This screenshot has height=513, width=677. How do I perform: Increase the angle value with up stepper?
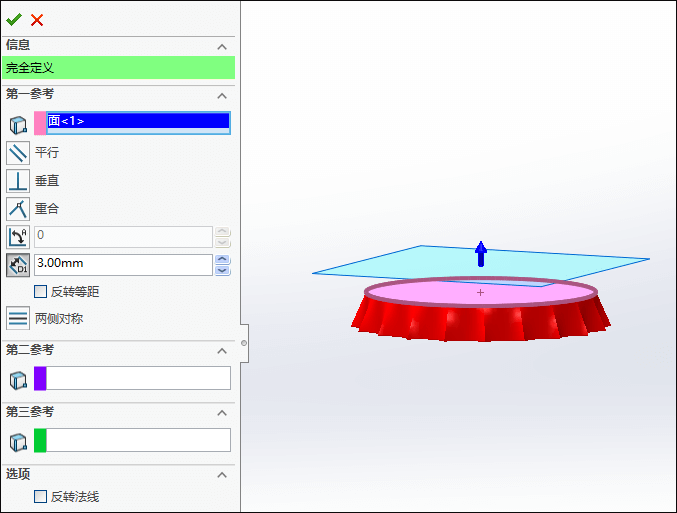coord(222,231)
